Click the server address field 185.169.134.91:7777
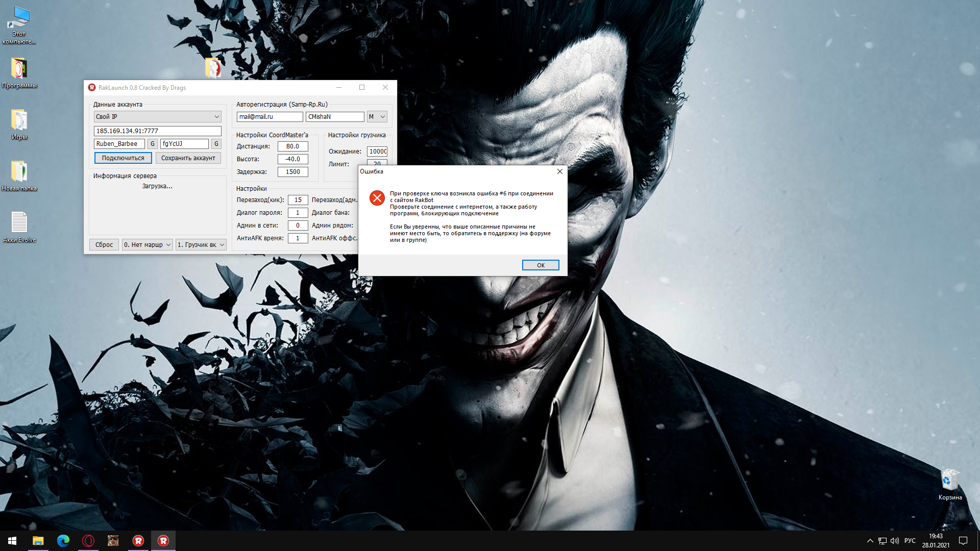Image resolution: width=980 pixels, height=551 pixels. [x=157, y=131]
